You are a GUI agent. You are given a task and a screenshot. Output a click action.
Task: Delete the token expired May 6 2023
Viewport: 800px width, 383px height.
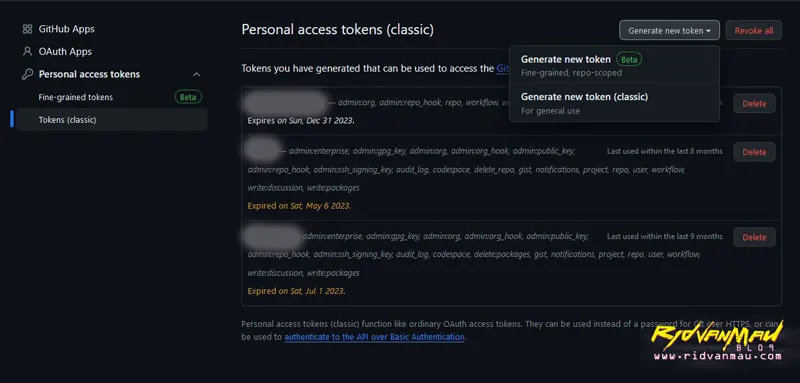tap(754, 152)
